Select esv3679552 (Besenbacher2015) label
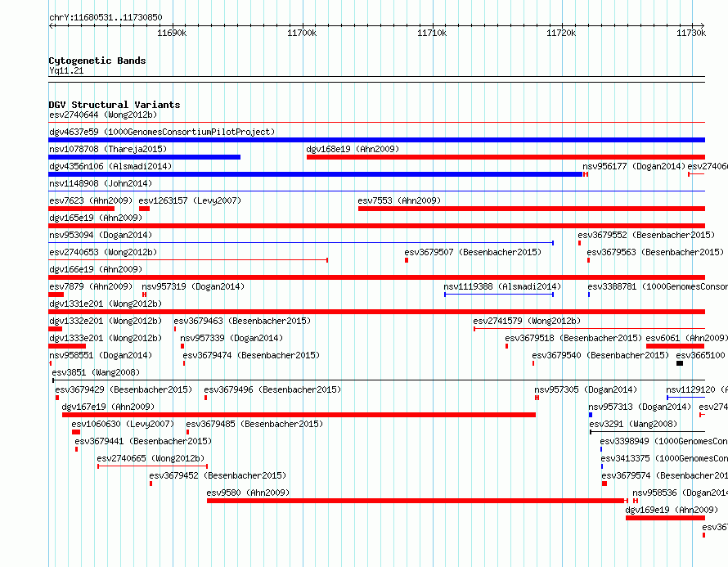 pos(646,235)
